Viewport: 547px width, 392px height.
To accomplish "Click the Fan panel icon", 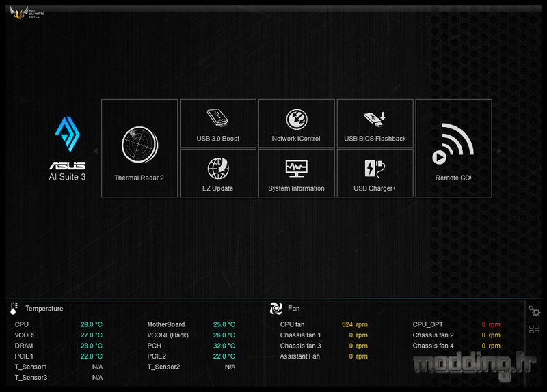I will point(276,309).
